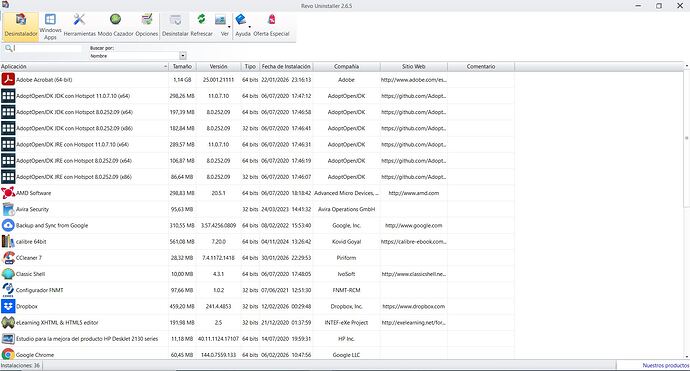Screen dimensions: 690x371
Task: Sort by Sitio Web column header
Action: tap(414, 66)
